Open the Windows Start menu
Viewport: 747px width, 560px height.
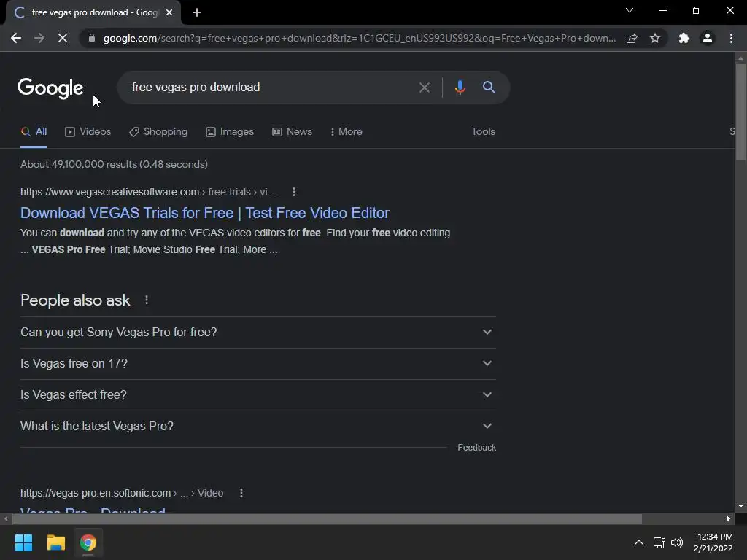point(23,542)
